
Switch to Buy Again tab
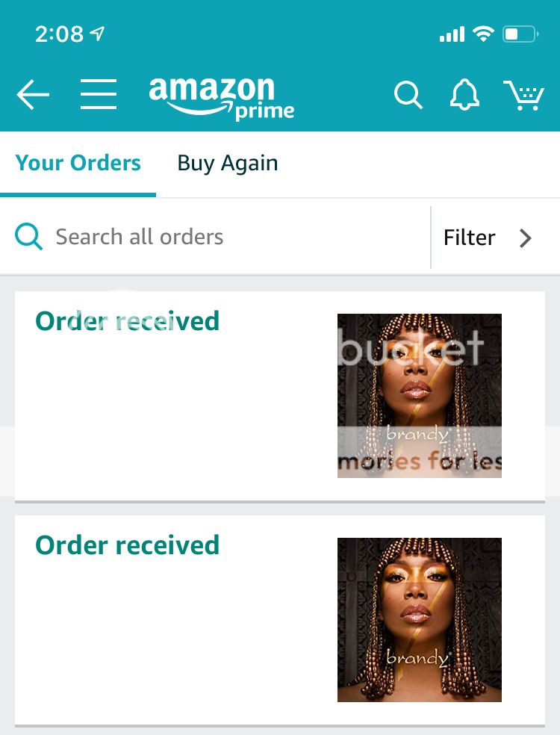[228, 164]
